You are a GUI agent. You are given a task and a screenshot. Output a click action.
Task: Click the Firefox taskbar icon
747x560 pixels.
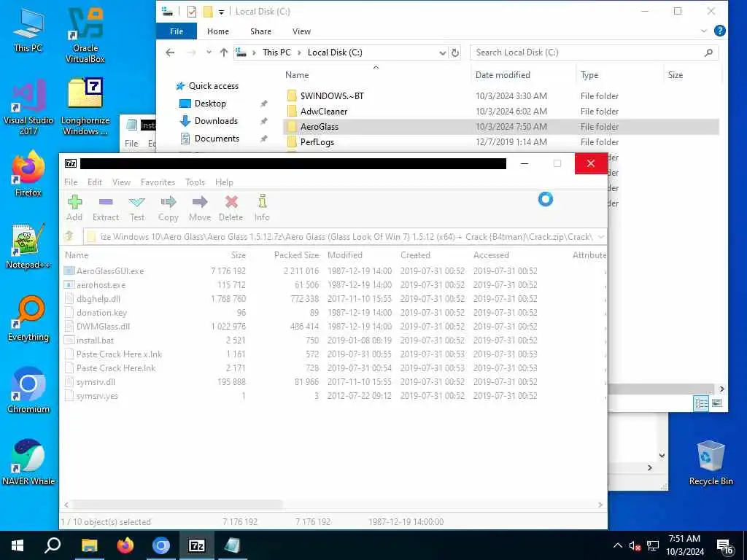point(125,545)
